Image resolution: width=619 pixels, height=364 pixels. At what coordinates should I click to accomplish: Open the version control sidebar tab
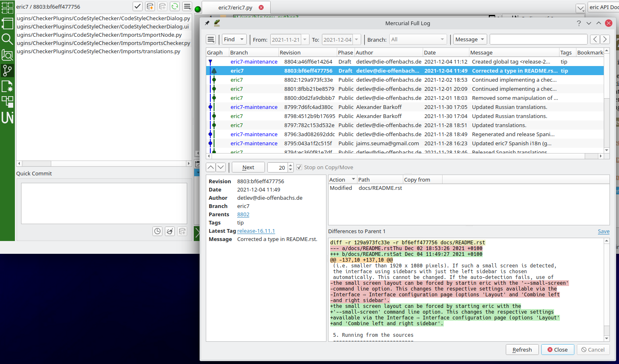pyautogui.click(x=7, y=71)
